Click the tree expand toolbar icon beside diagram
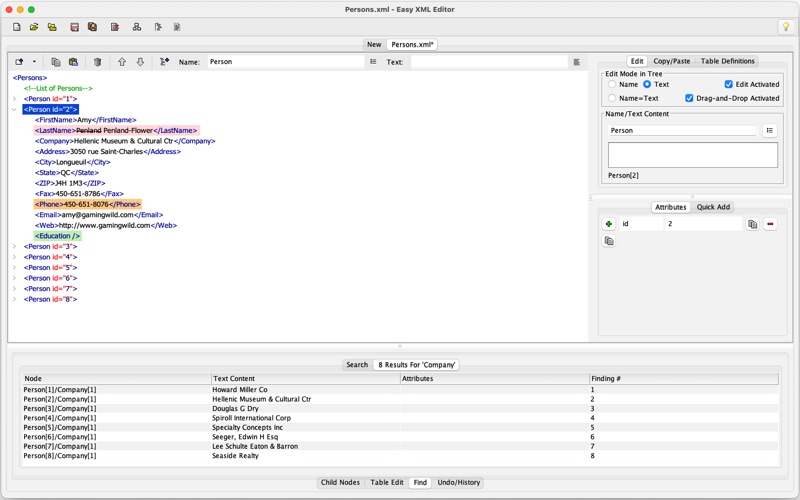800x500 pixels. pyautogui.click(x=158, y=27)
